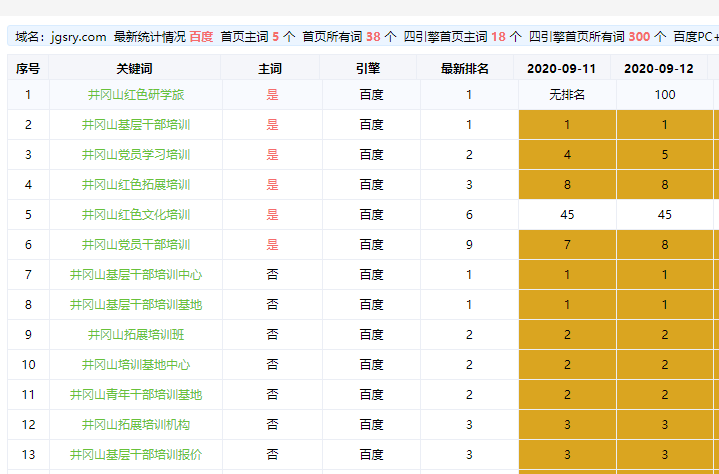The height and width of the screenshot is (474, 719).
Task: Click 百度 engine cell in 井冈山红色文化培训 row
Action: (371, 215)
